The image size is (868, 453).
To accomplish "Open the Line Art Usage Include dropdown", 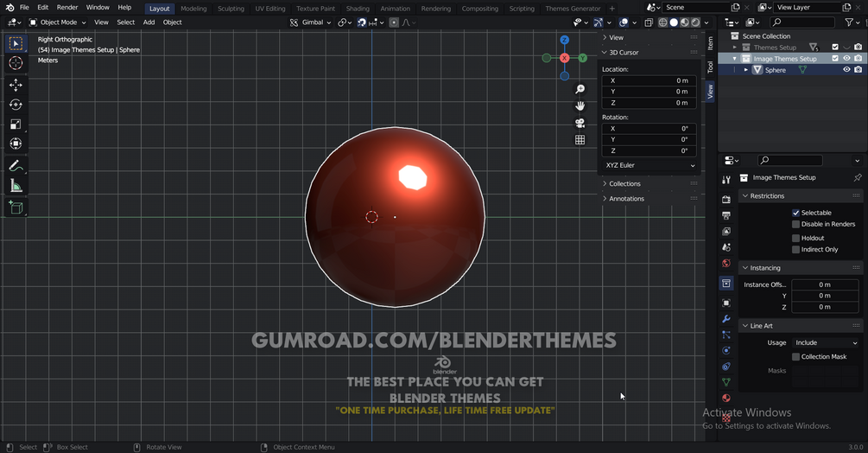I will (826, 343).
